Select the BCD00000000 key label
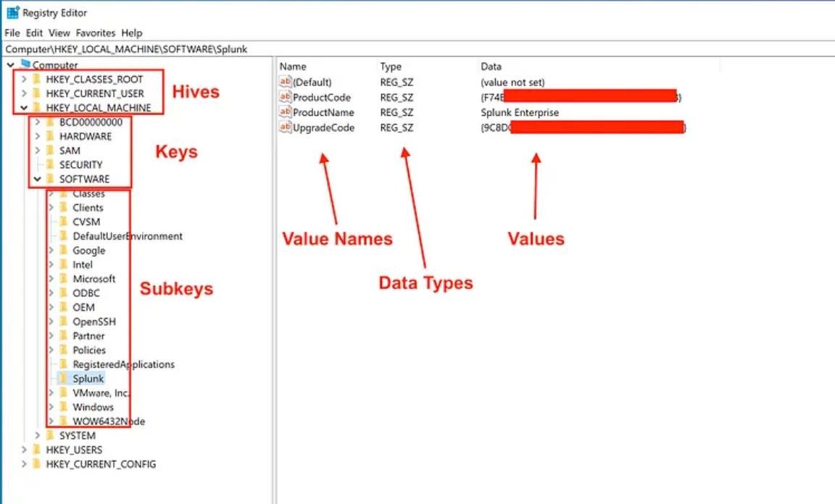Screen dimensions: 835x504 91,122
